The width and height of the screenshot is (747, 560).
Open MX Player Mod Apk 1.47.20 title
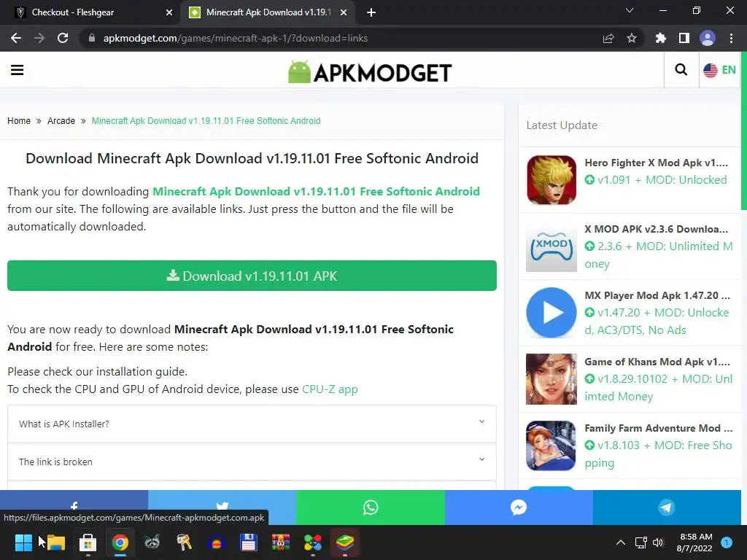(x=657, y=295)
